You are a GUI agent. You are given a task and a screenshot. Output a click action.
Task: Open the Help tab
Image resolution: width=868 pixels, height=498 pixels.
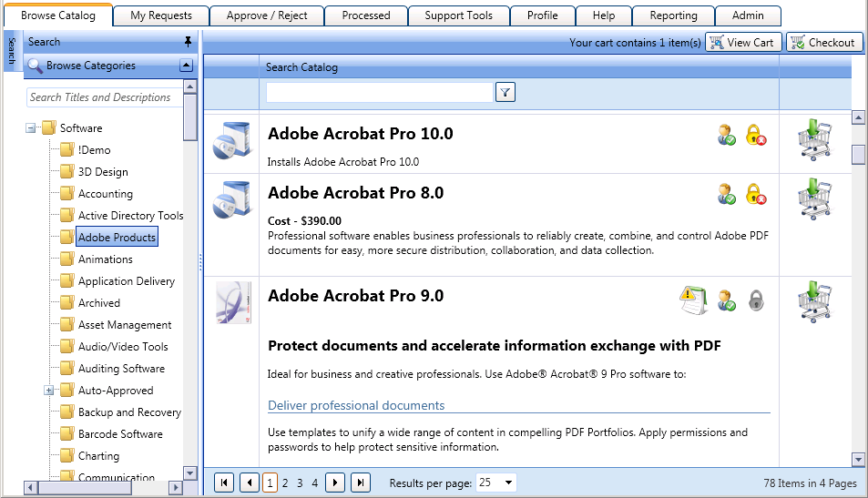click(603, 15)
